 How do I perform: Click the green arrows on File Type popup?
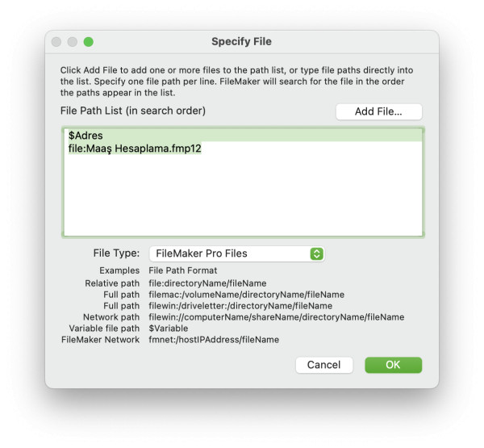[x=316, y=253]
